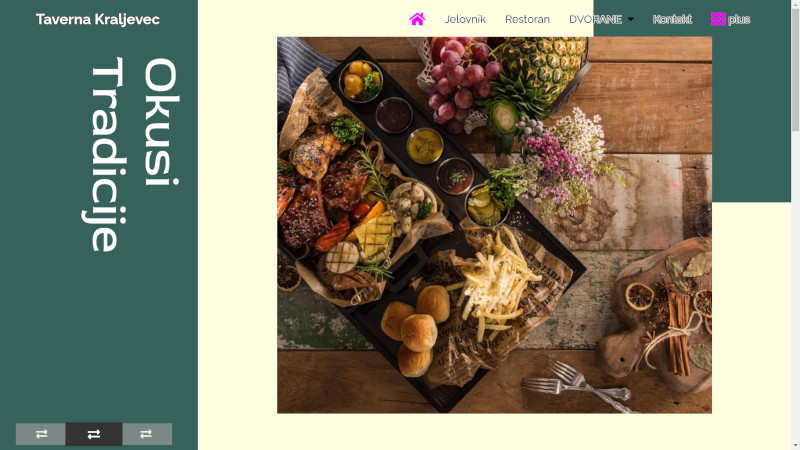Click the scrollbar track below the thumb
Viewport: 800px width, 450px height.
[x=795, y=286]
